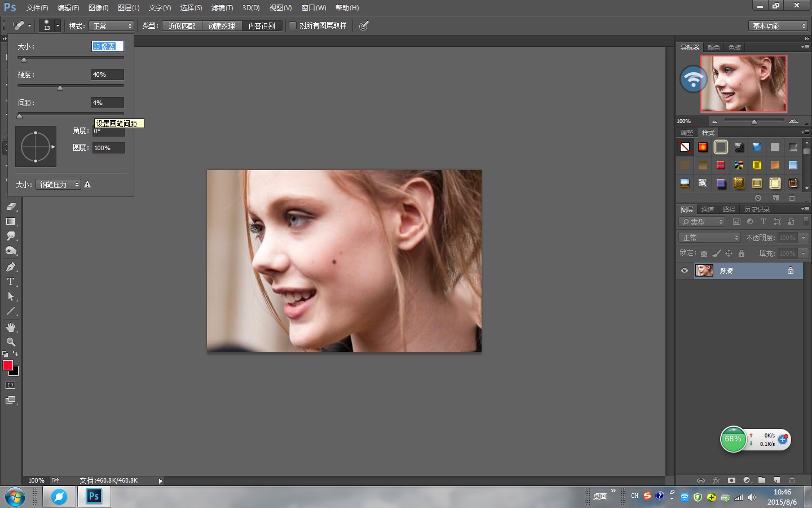
Task: Click the 硬度 hardness value field
Action: 107,75
